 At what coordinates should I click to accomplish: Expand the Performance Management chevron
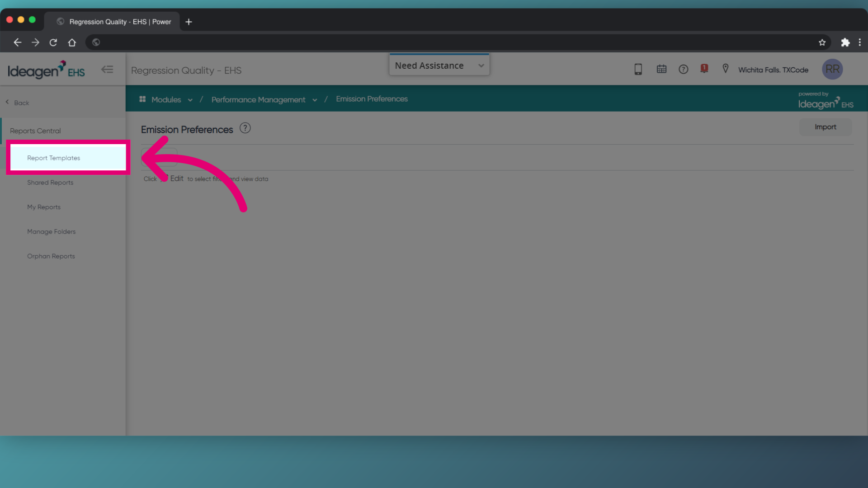coord(315,100)
